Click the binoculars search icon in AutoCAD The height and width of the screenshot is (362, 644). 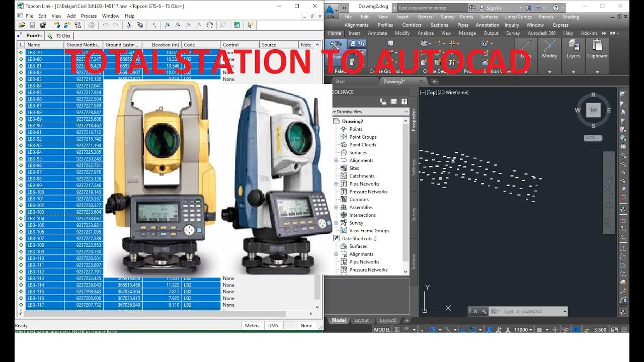[472, 8]
